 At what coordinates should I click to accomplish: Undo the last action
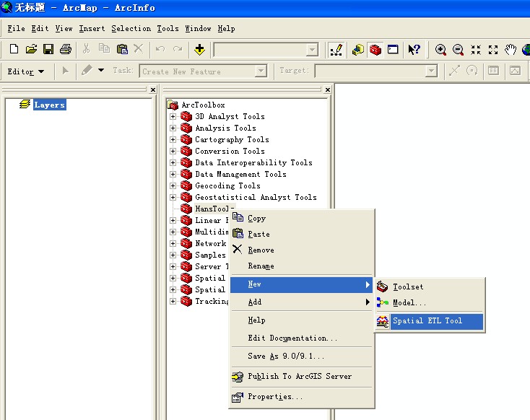(160, 49)
